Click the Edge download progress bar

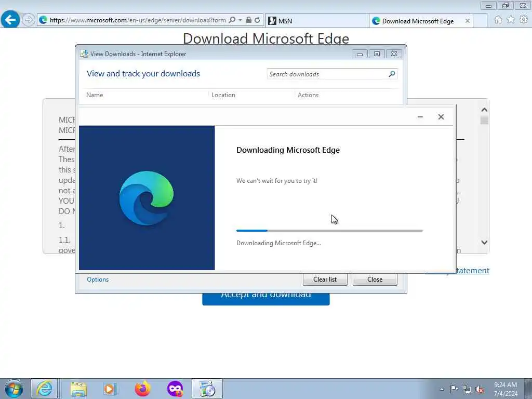[x=329, y=231]
